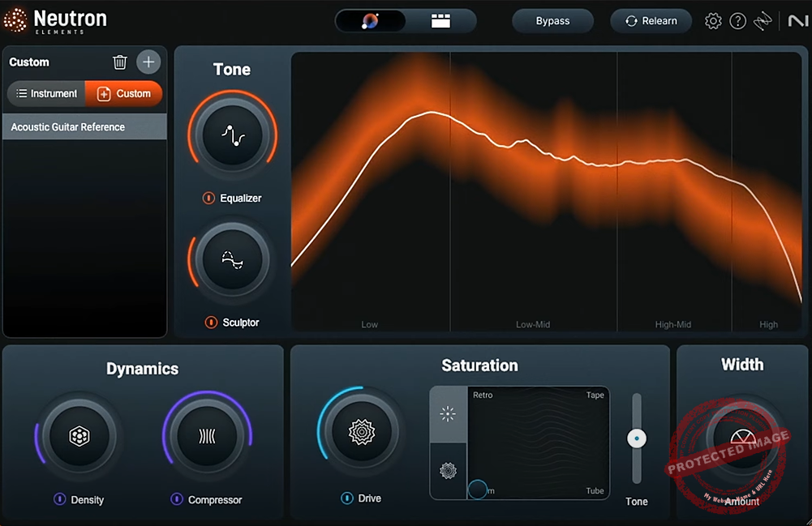Add a new custom reference with plus
The width and height of the screenshot is (812, 526).
(148, 62)
